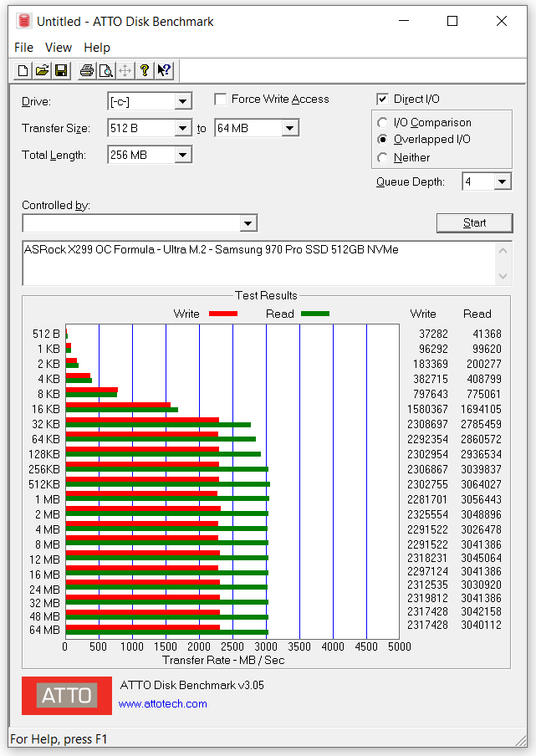Click the read value 3064027
Image resolution: width=536 pixels, height=756 pixels.
481,484
